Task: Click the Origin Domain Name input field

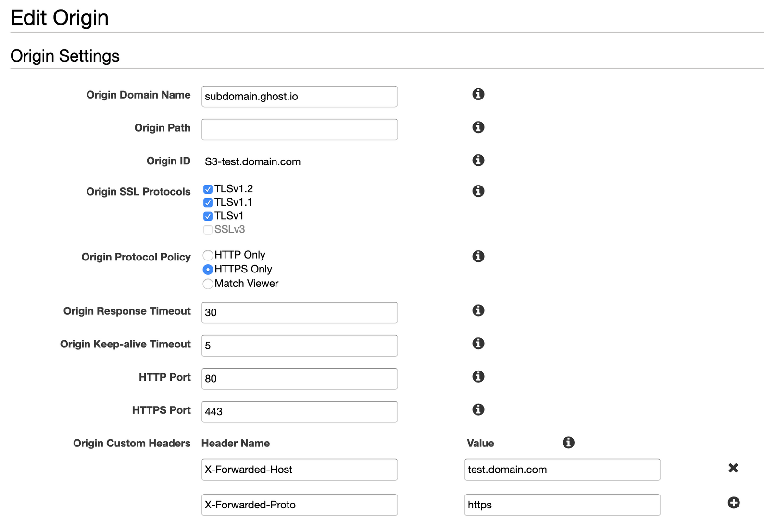Action: [299, 97]
